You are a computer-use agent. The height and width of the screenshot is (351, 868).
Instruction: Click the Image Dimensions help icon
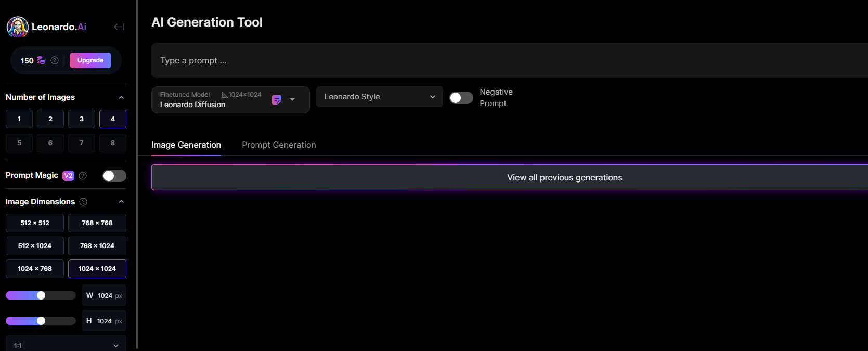pyautogui.click(x=83, y=202)
